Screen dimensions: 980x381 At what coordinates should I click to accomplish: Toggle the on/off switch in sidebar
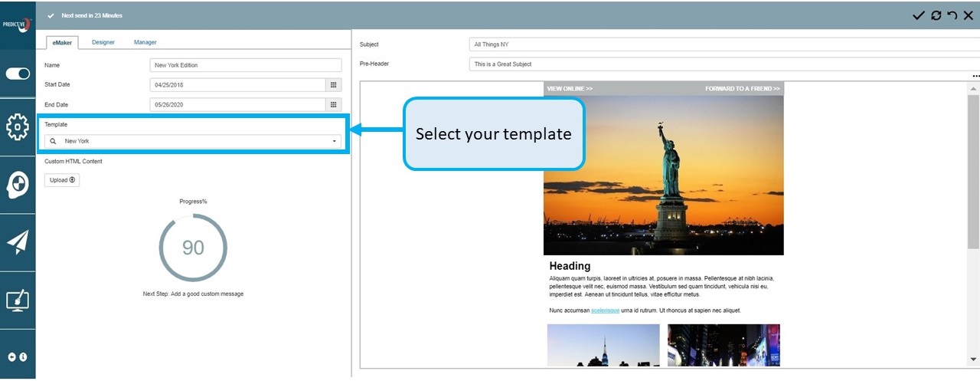click(18, 74)
